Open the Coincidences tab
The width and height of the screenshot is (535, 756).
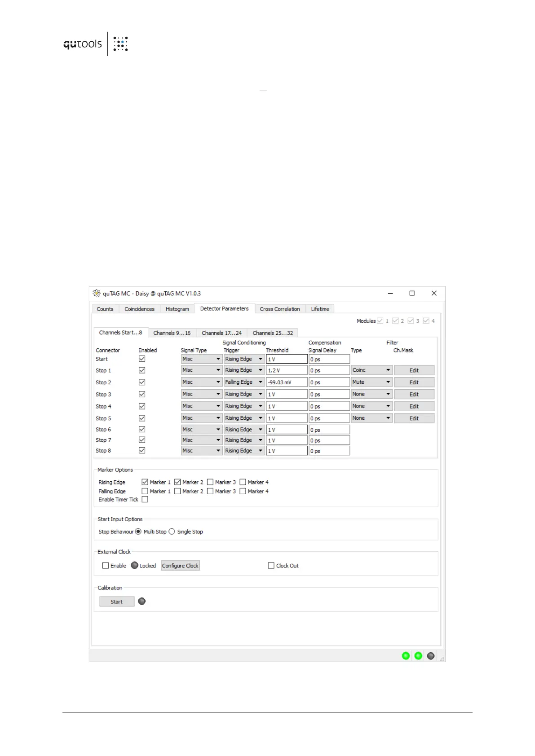pyautogui.click(x=139, y=309)
